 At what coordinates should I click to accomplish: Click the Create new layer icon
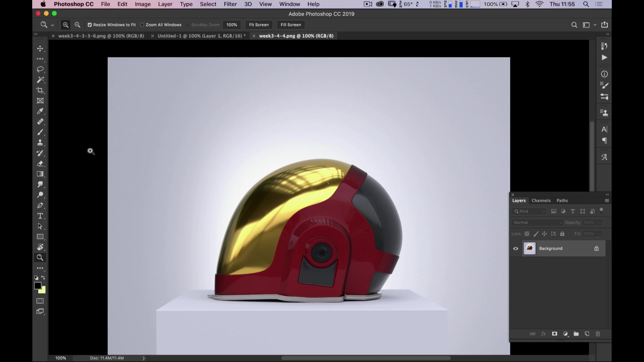click(x=587, y=334)
